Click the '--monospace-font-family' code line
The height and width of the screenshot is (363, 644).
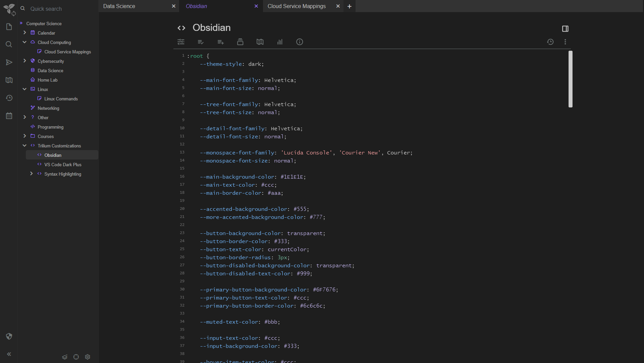(306, 153)
